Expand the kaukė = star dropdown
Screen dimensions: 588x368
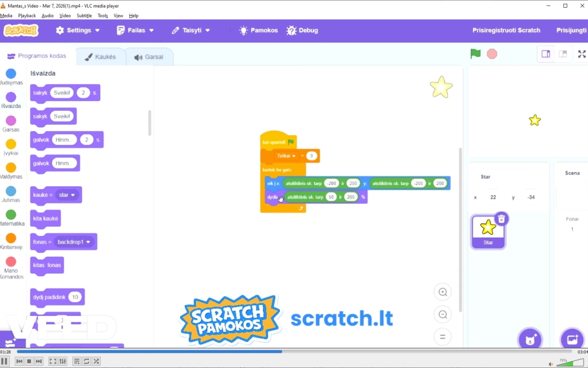[x=68, y=195]
